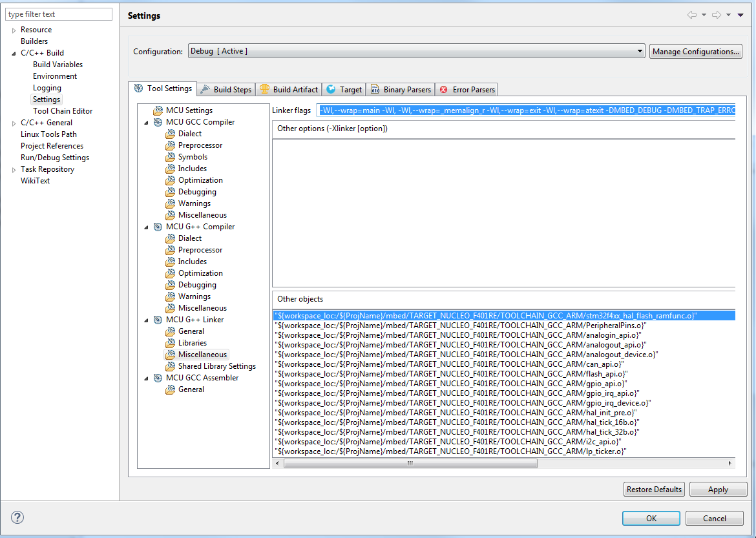Screen dimensions: 756x538
Task: Click the horizontal scrollbar under Other objects
Action: [410, 464]
